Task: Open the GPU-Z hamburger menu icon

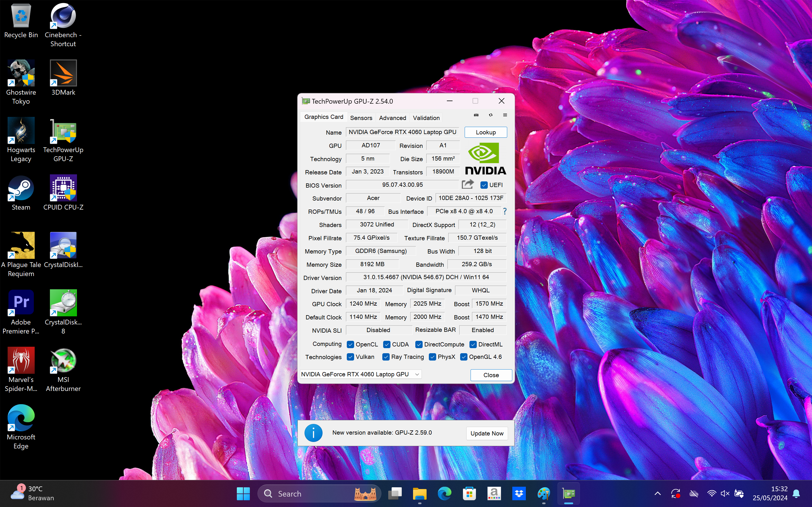Action: coord(505,115)
